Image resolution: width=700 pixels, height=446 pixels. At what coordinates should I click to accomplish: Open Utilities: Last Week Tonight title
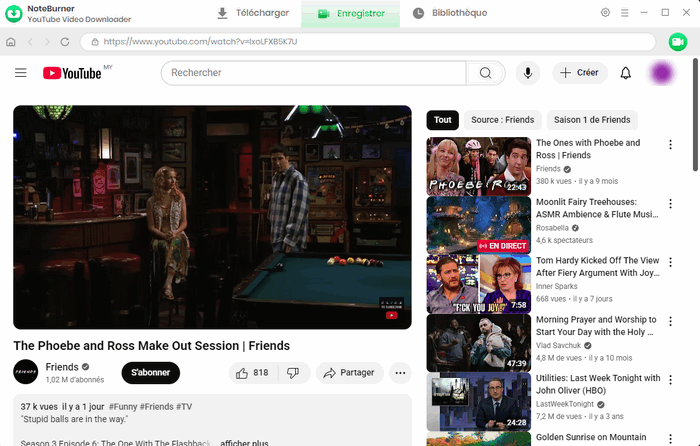(598, 384)
